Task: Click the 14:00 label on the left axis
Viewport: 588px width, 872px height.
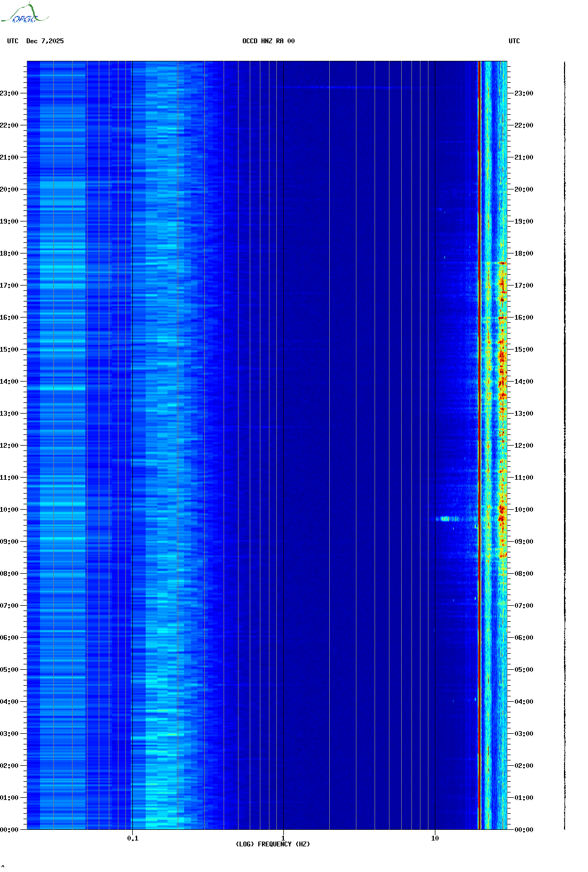Action: tap(9, 382)
